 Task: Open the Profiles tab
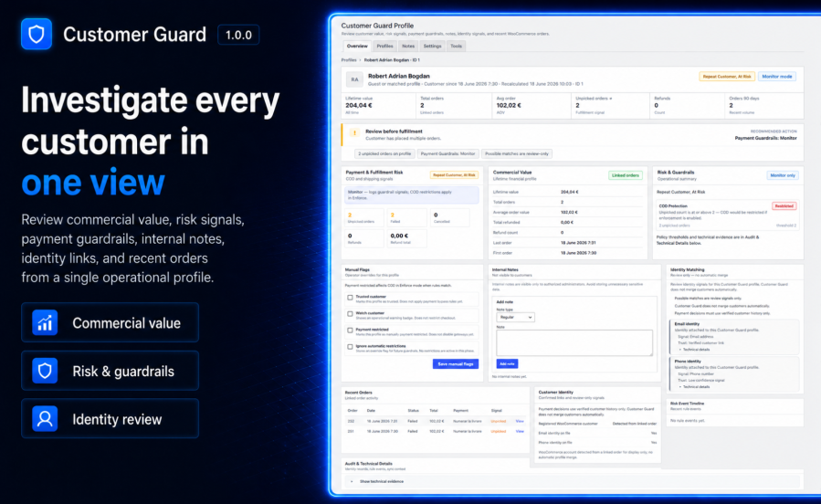tap(384, 46)
